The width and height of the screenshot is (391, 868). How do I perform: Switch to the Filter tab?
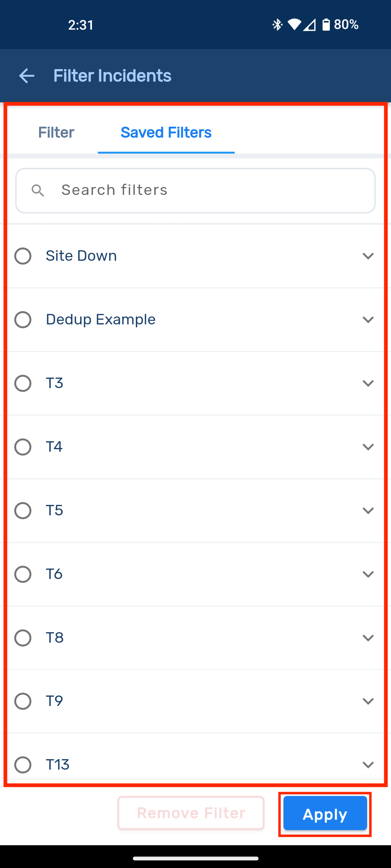[x=56, y=133]
